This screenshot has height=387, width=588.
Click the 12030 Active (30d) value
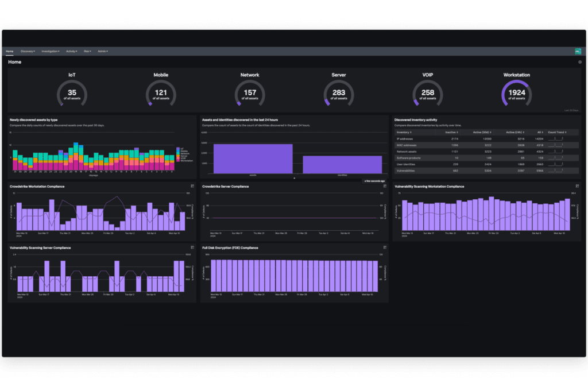(487, 139)
